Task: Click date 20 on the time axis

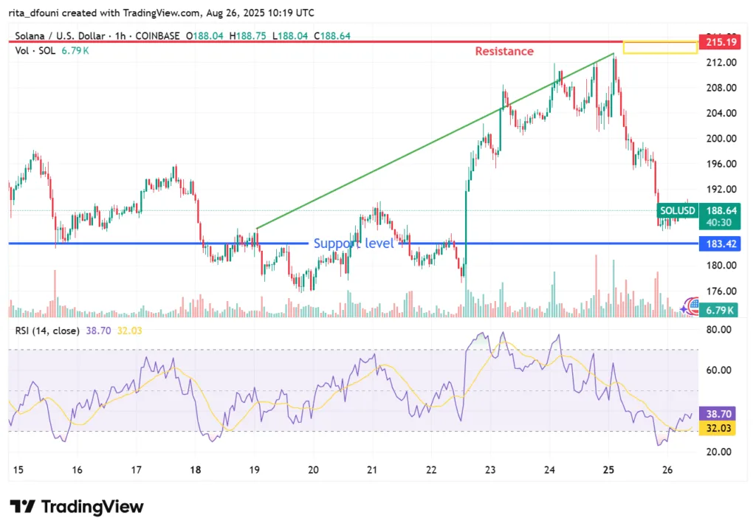Action: point(313,470)
